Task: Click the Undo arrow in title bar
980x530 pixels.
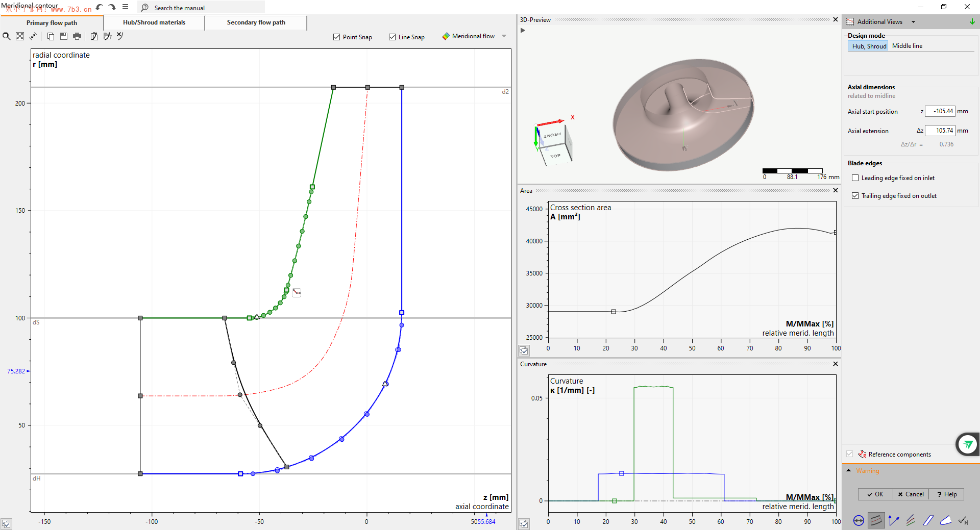Action: pos(100,7)
